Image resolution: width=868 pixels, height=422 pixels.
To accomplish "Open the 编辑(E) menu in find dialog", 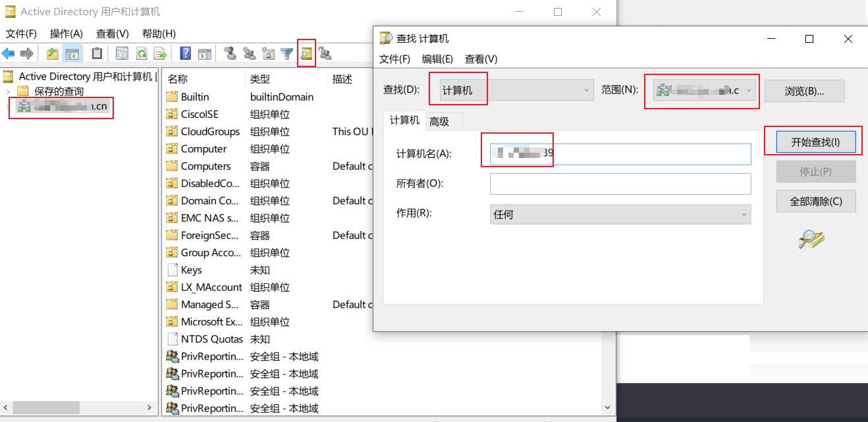I will [437, 59].
